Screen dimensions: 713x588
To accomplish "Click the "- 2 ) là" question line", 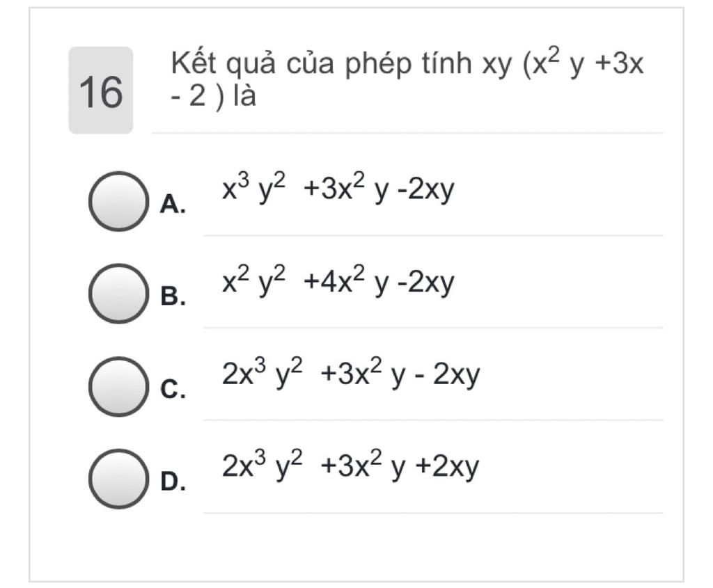I will 213,96.
